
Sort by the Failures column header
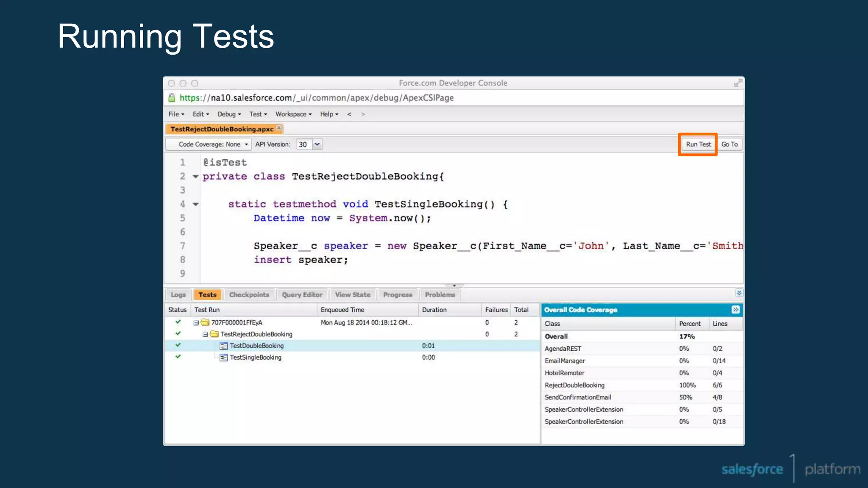pyautogui.click(x=496, y=310)
